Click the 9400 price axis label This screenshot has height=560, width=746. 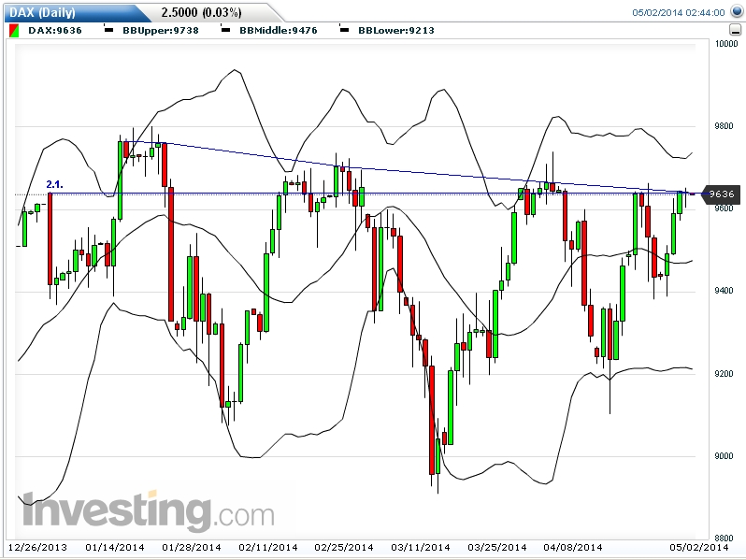724,291
